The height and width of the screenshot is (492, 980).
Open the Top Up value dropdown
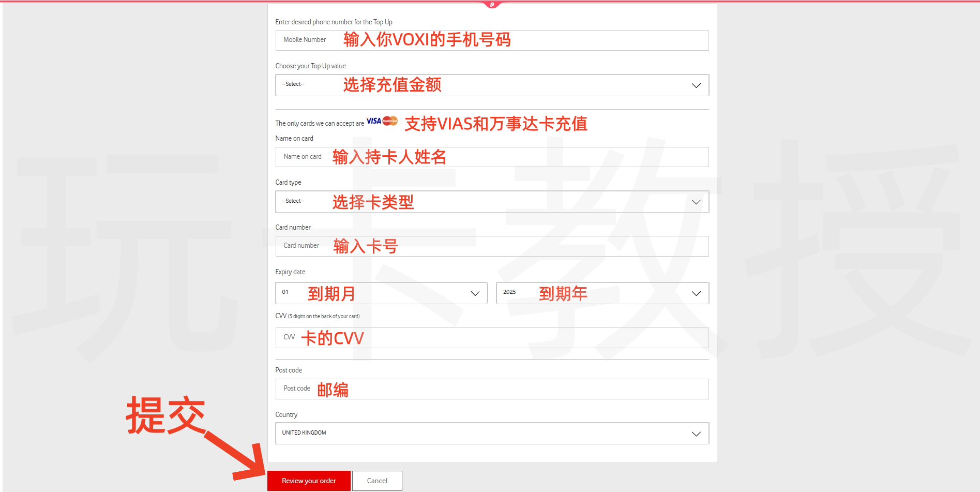[491, 85]
